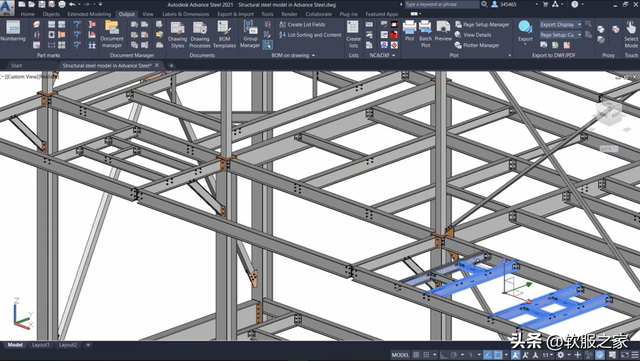Toggle polar tracking in status bar
Viewport: 640px width, 361px height.
coord(453,354)
